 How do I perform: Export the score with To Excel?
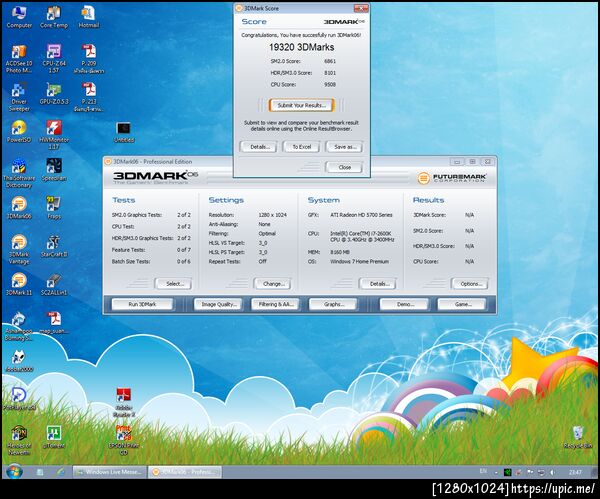pyautogui.click(x=302, y=147)
